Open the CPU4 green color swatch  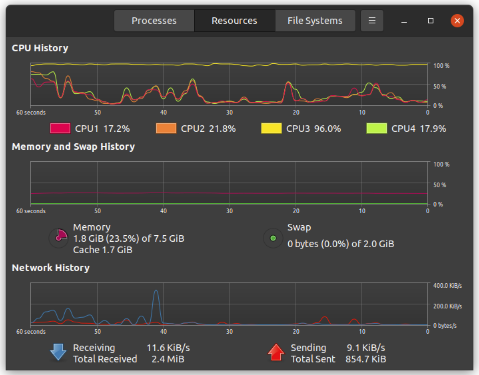pos(377,128)
